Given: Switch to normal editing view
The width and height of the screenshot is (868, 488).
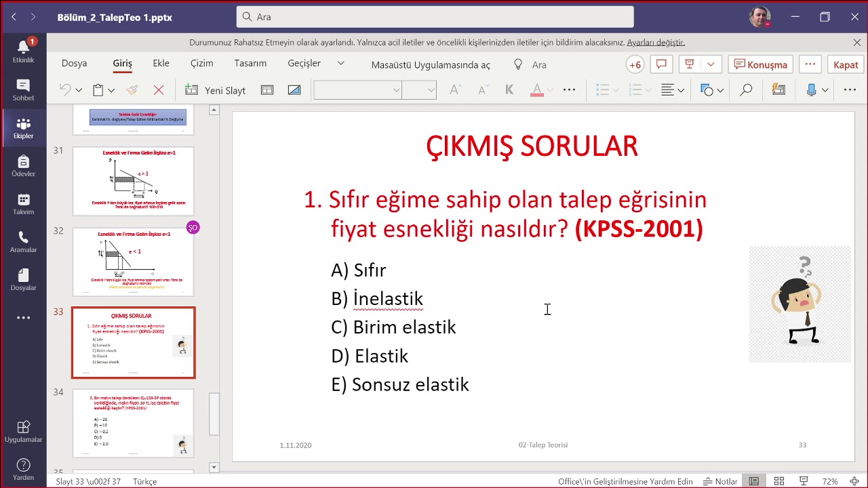Looking at the screenshot, I should tap(753, 481).
